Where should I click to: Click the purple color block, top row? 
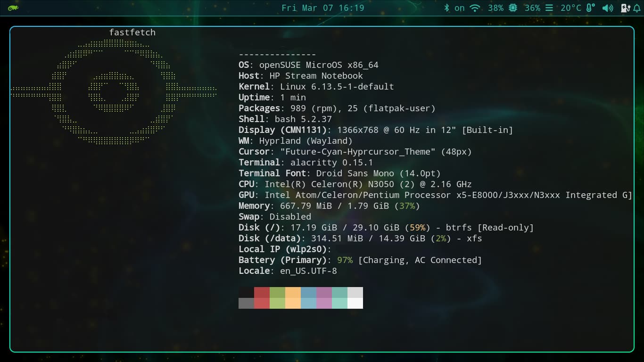(x=324, y=292)
